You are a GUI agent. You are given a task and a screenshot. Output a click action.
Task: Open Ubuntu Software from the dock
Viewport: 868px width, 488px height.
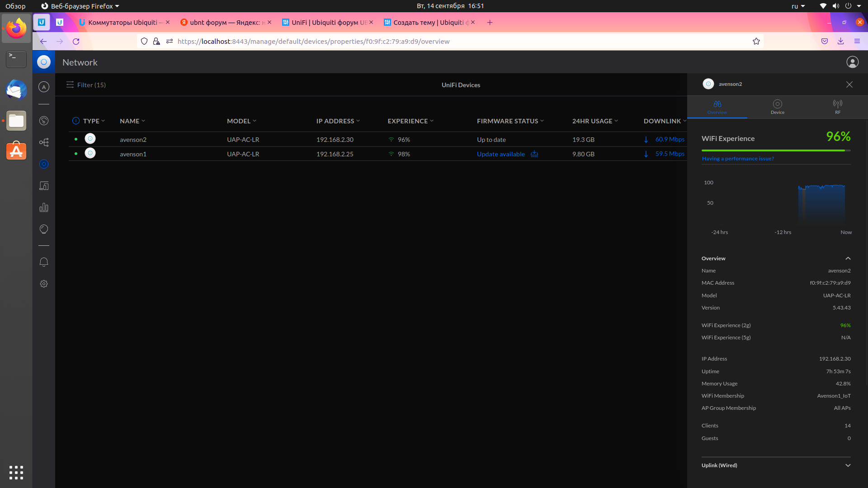click(x=16, y=151)
